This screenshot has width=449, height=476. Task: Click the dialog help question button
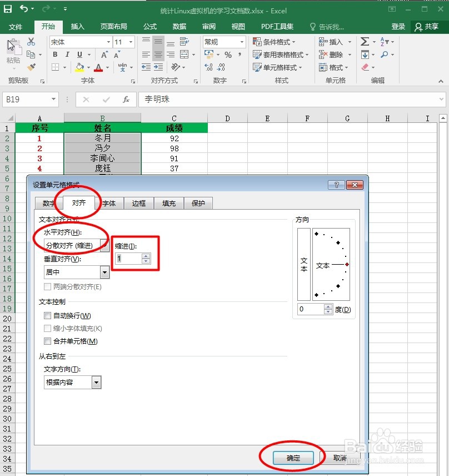336,185
